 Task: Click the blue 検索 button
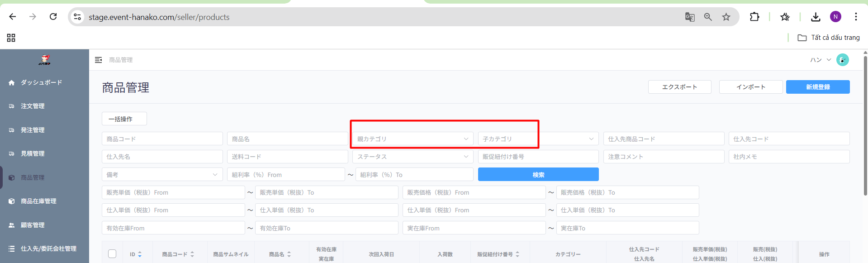[538, 175]
